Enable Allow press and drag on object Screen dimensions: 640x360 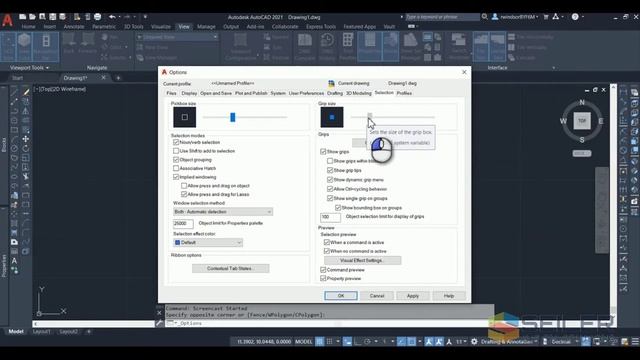pyautogui.click(x=184, y=186)
